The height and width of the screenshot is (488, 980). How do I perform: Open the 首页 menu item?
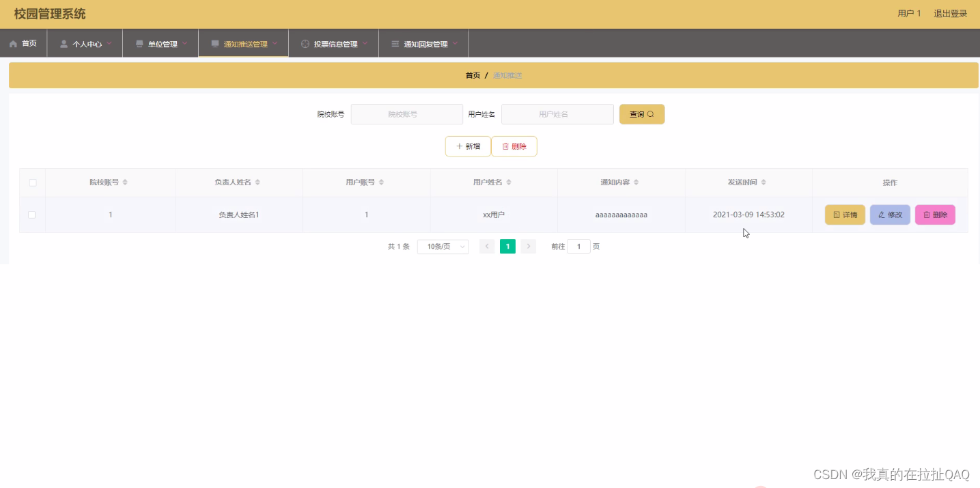pyautogui.click(x=23, y=44)
